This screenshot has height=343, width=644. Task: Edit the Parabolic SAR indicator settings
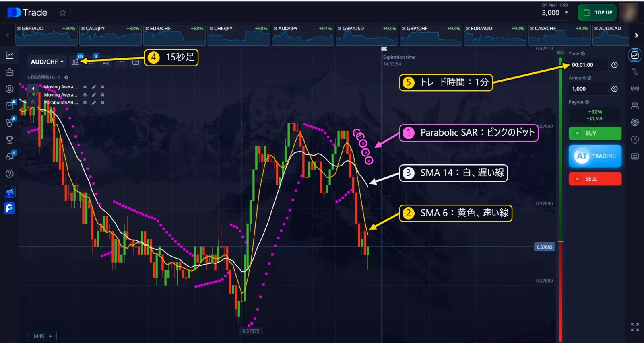tap(94, 103)
